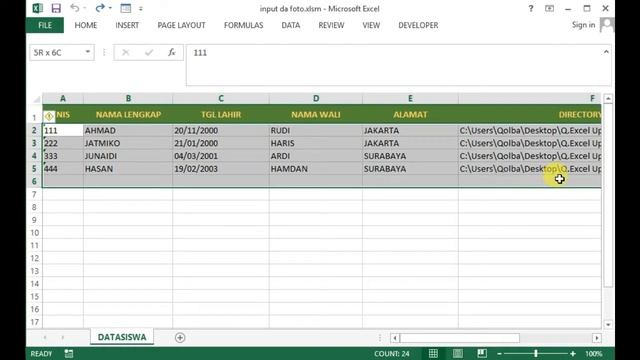
Task: Click the form icon in quick access toolbar
Action: [x=126, y=8]
